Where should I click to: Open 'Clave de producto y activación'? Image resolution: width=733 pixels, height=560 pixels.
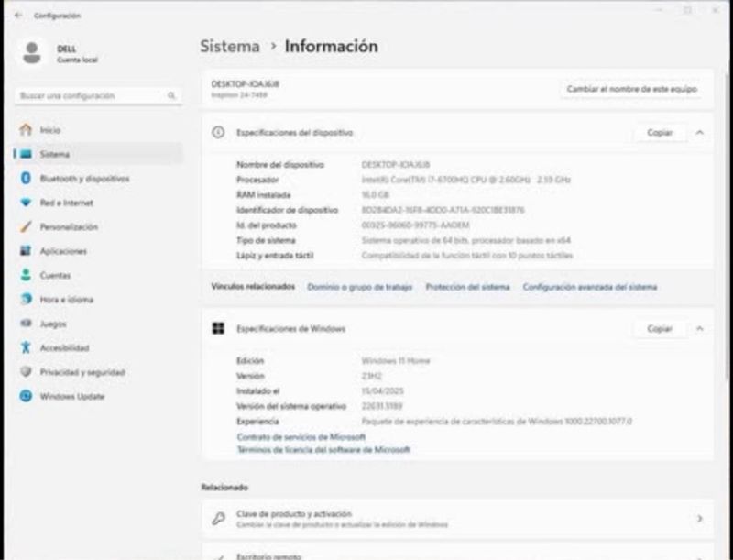click(x=458, y=519)
